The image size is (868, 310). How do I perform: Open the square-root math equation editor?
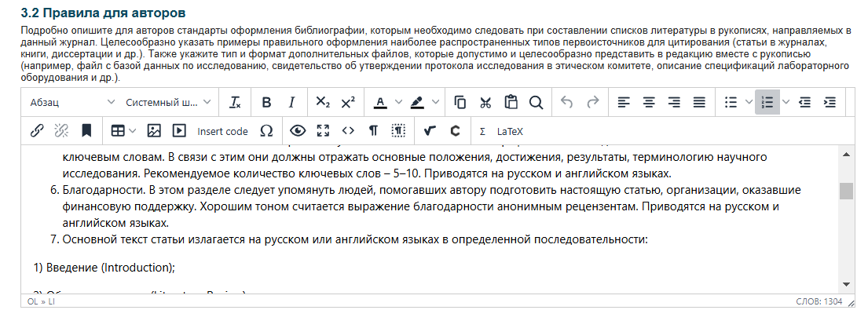(x=429, y=131)
